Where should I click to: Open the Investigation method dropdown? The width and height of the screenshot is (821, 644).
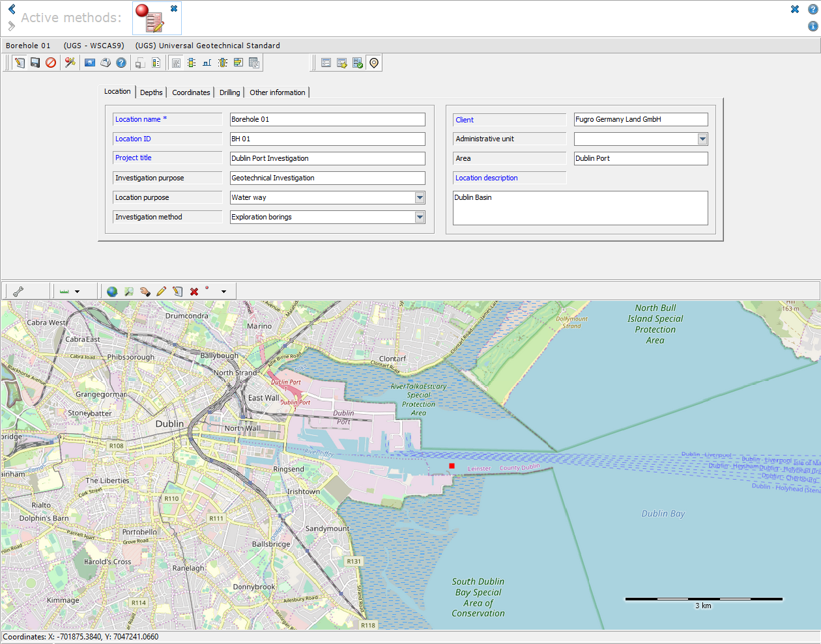click(420, 217)
